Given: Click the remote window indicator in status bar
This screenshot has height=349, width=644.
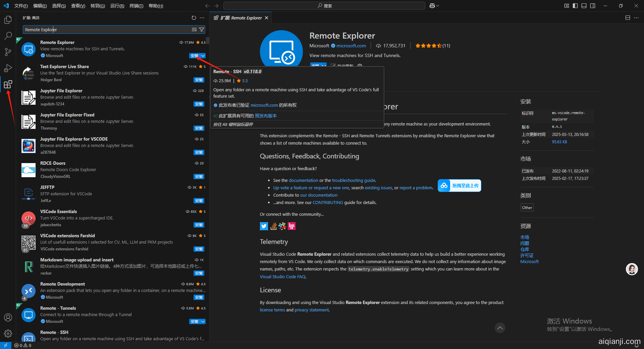Looking at the screenshot, I should point(5,345).
